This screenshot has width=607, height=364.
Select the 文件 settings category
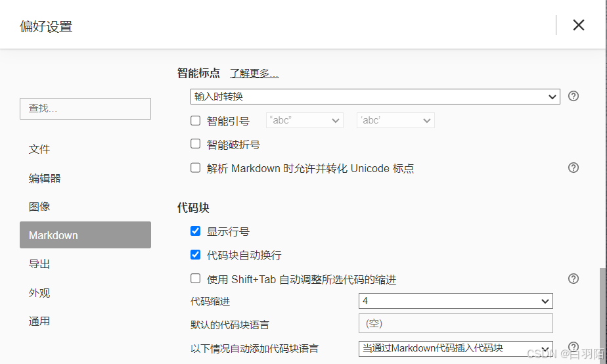tap(85, 149)
